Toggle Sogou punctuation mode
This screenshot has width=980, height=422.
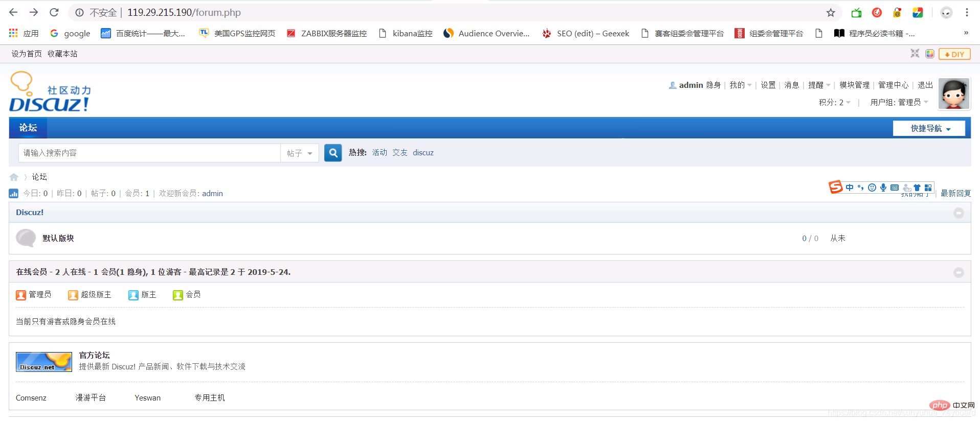(x=860, y=187)
